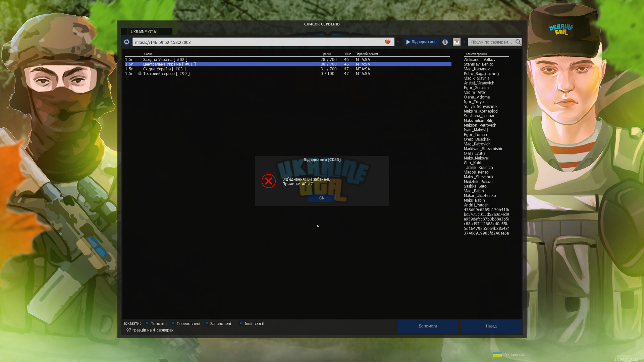Screen dimensions: 644x362
Task: Click the Допомога button
Action: coord(428,326)
